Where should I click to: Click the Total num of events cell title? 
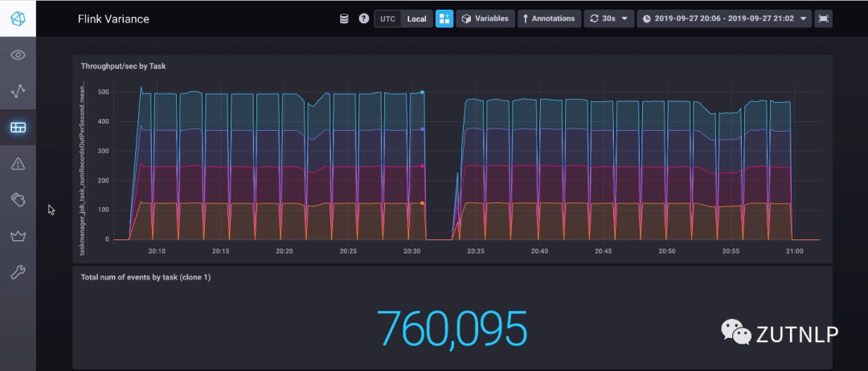[x=145, y=277]
